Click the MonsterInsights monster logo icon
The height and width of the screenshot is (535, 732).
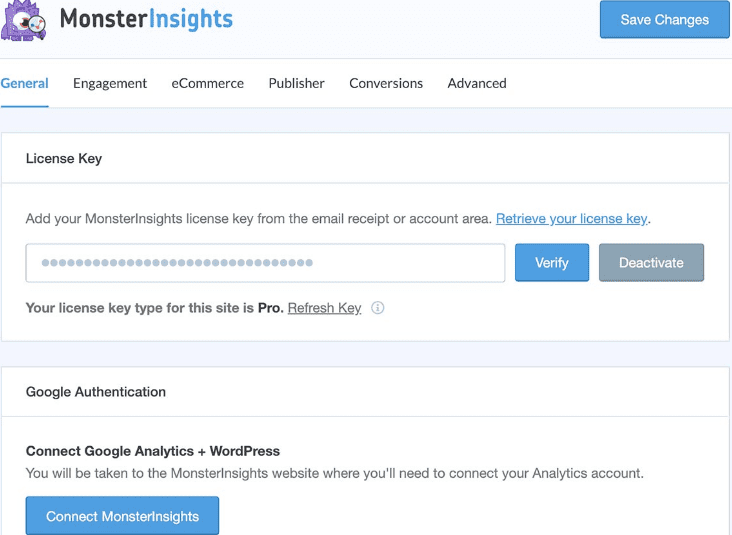pyautogui.click(x=23, y=21)
